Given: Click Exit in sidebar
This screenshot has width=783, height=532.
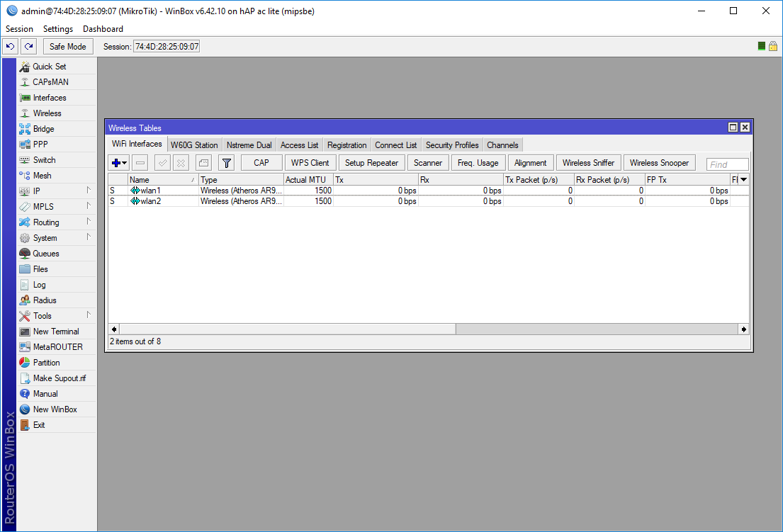Looking at the screenshot, I should 57,425.
